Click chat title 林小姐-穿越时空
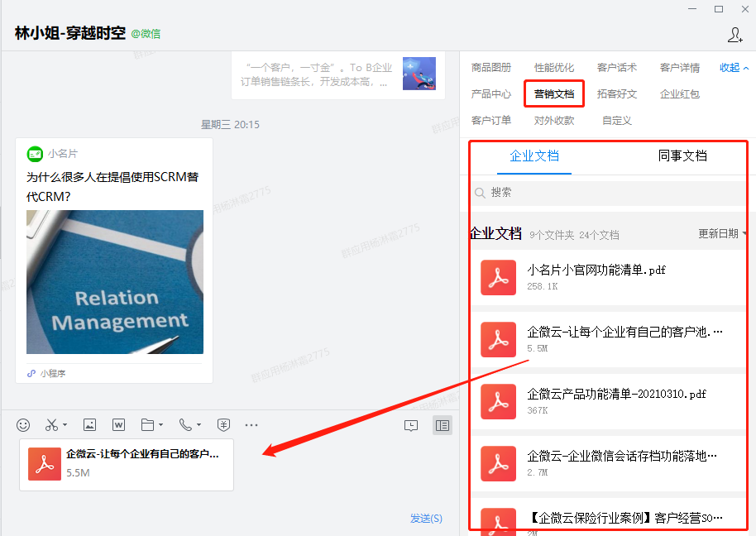 tap(70, 33)
